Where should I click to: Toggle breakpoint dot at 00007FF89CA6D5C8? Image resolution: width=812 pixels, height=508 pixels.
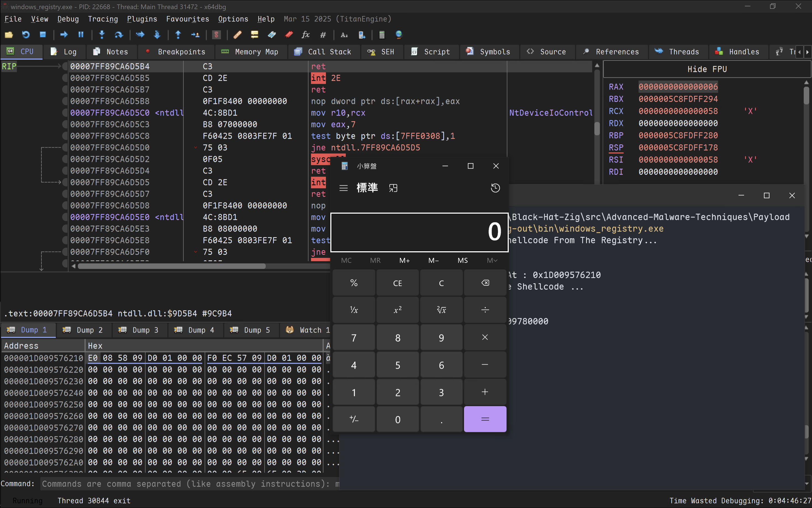(65, 136)
